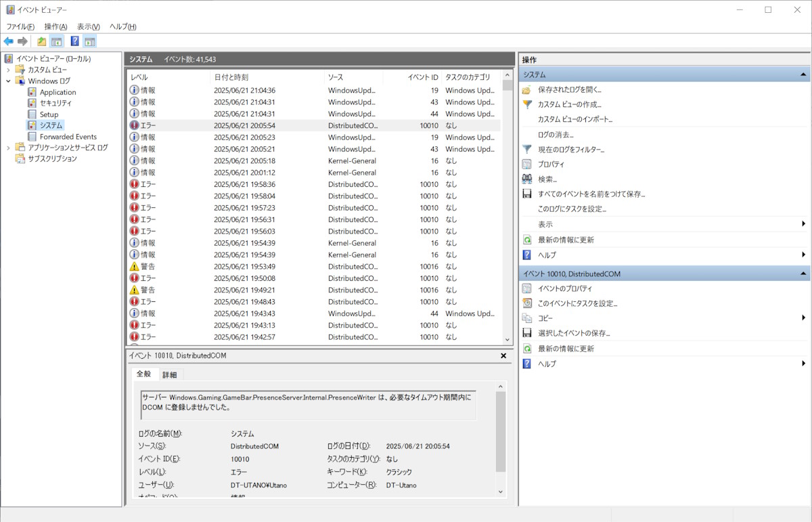Click the Help question mark toolbar icon
The width and height of the screenshot is (812, 522).
coord(74,41)
